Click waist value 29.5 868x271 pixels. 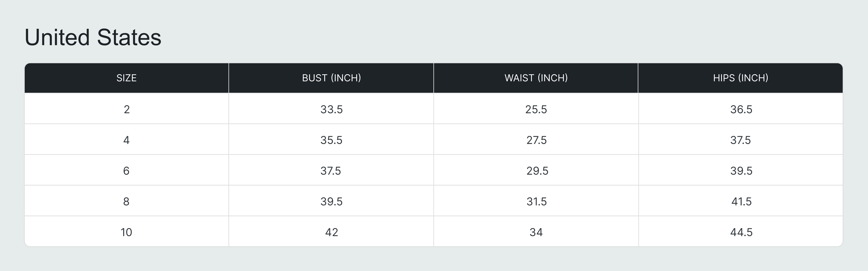pyautogui.click(x=537, y=171)
